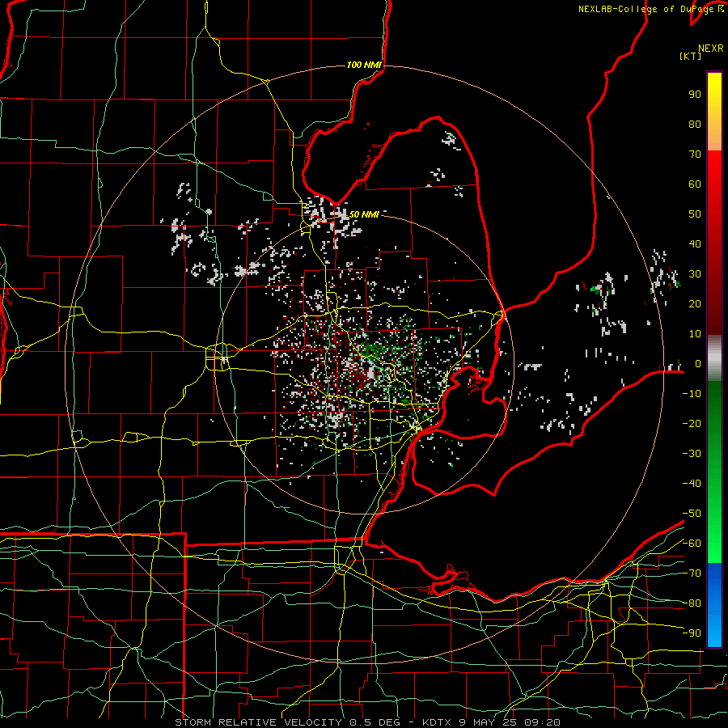Image resolution: width=728 pixels, height=728 pixels.
Task: Click the KDTX station identifier in the caption
Action: [x=437, y=722]
